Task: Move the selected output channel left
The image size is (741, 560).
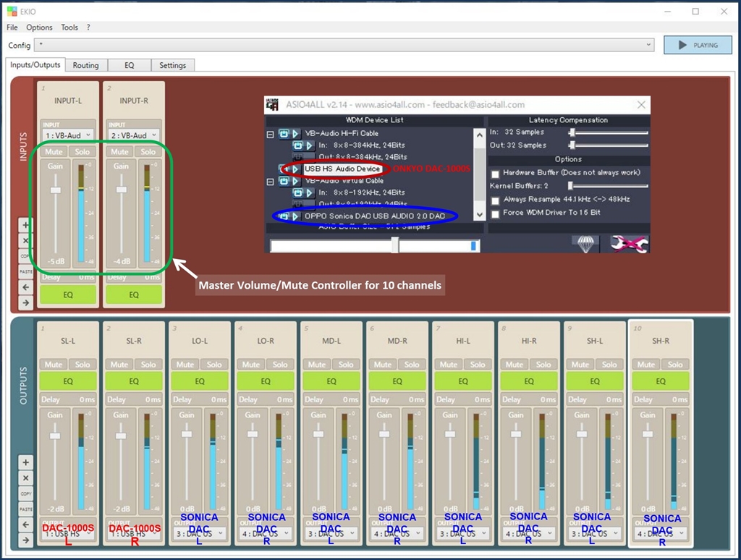Action: [25, 524]
